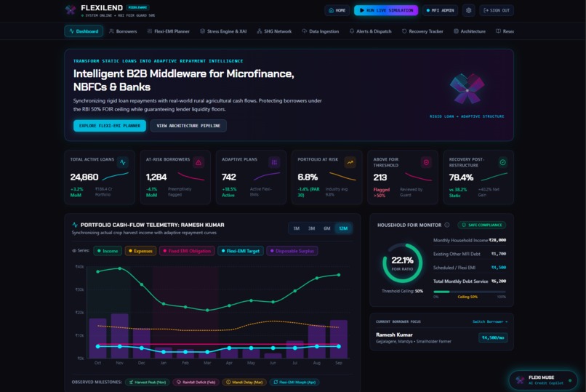This screenshot has width=586, height=392.
Task: Click the ₹4,500/mo badge for Ramesh Kumar
Action: 493,337
